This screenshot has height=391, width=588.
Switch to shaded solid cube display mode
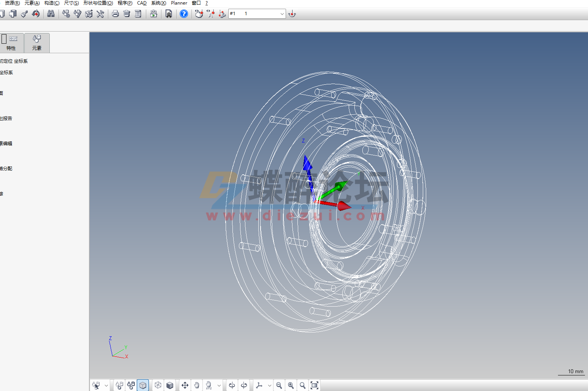(x=170, y=385)
